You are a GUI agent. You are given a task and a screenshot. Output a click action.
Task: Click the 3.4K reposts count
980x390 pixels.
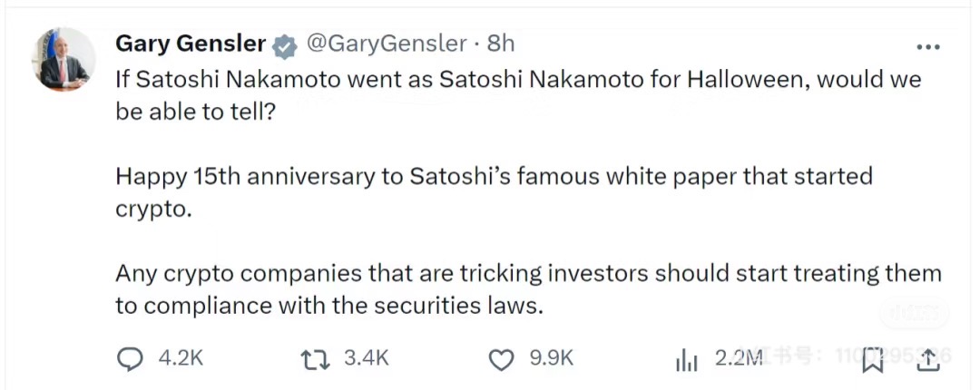[367, 359]
